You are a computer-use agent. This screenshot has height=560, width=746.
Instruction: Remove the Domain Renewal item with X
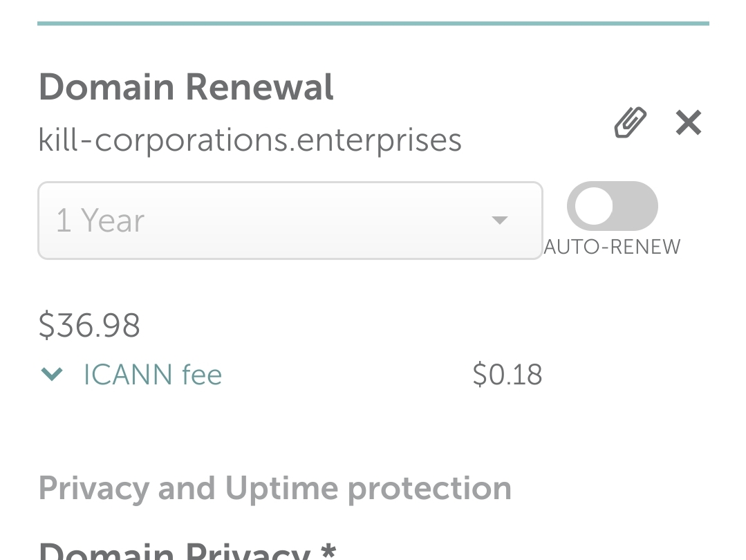tap(689, 123)
